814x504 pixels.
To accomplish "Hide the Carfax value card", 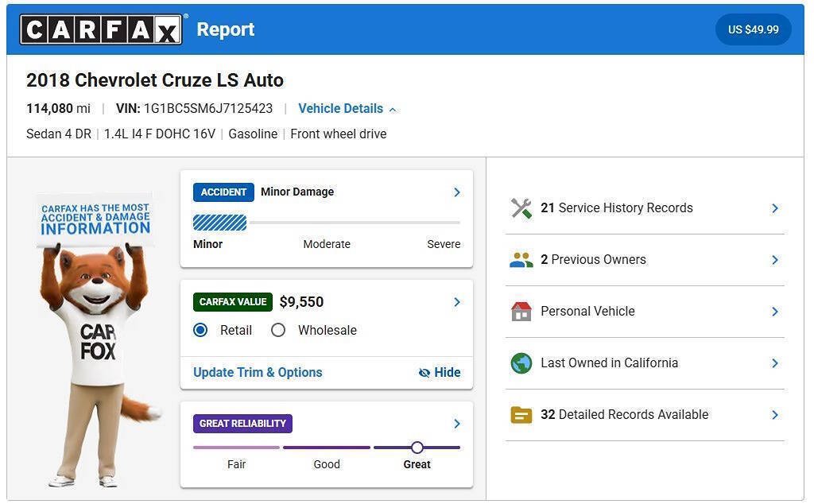I will [x=439, y=373].
